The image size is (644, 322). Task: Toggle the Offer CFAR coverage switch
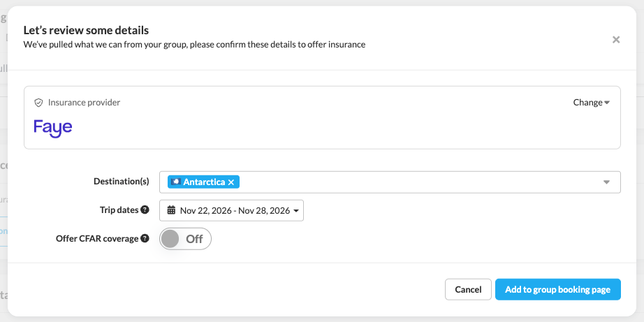[x=185, y=239]
